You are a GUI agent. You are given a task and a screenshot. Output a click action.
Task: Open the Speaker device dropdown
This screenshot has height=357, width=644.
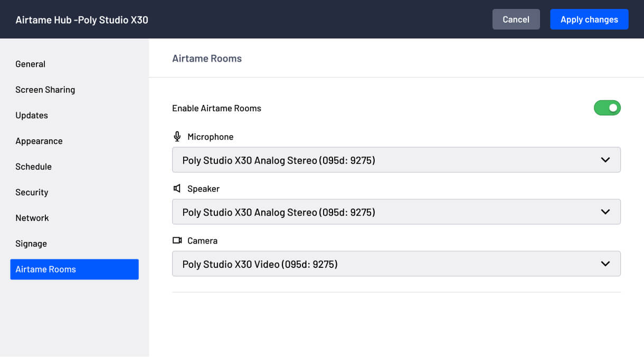coord(396,212)
